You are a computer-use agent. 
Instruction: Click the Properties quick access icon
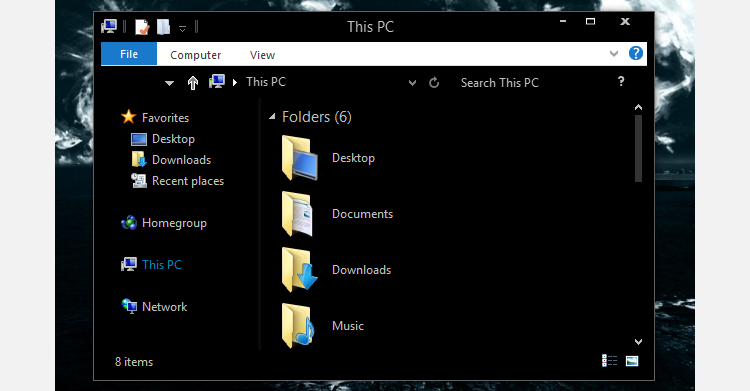pos(142,27)
